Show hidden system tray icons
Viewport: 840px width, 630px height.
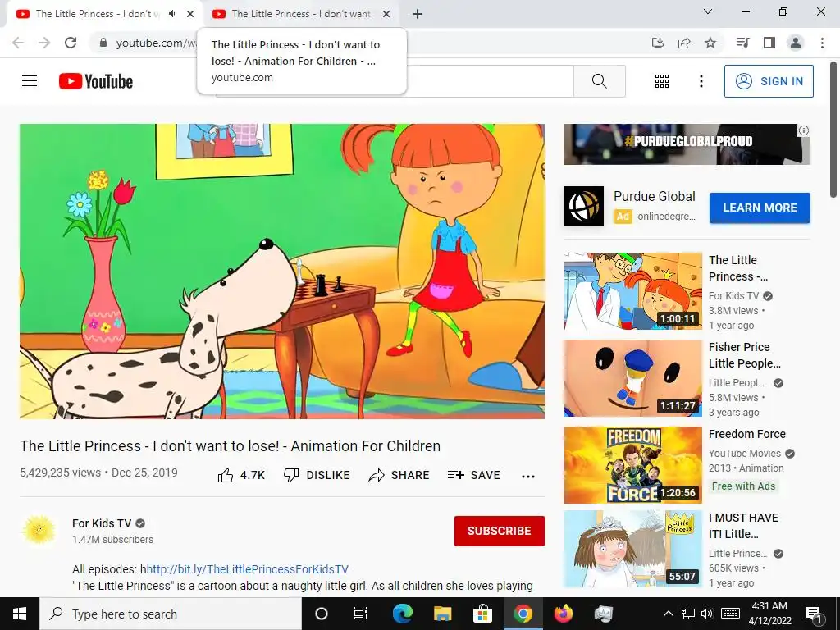tap(668, 614)
